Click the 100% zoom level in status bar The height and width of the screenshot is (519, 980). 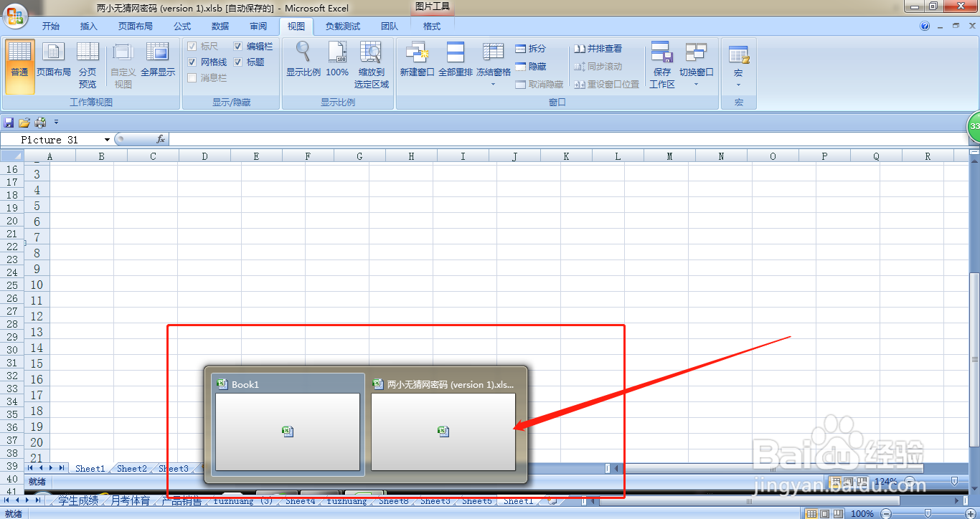862,513
